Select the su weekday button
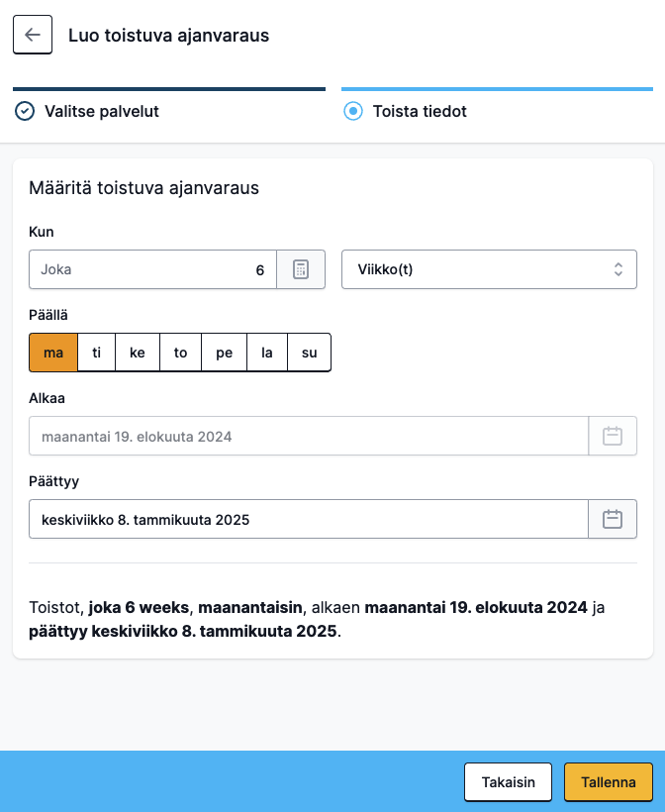 coord(309,353)
